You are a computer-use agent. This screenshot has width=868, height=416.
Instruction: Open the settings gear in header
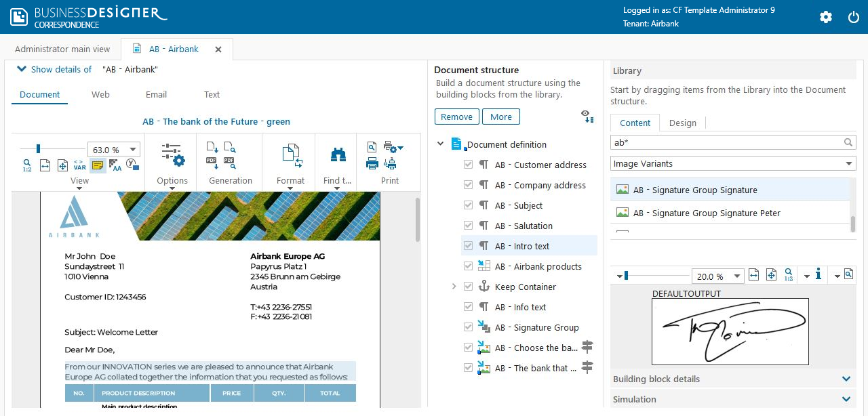(x=826, y=17)
